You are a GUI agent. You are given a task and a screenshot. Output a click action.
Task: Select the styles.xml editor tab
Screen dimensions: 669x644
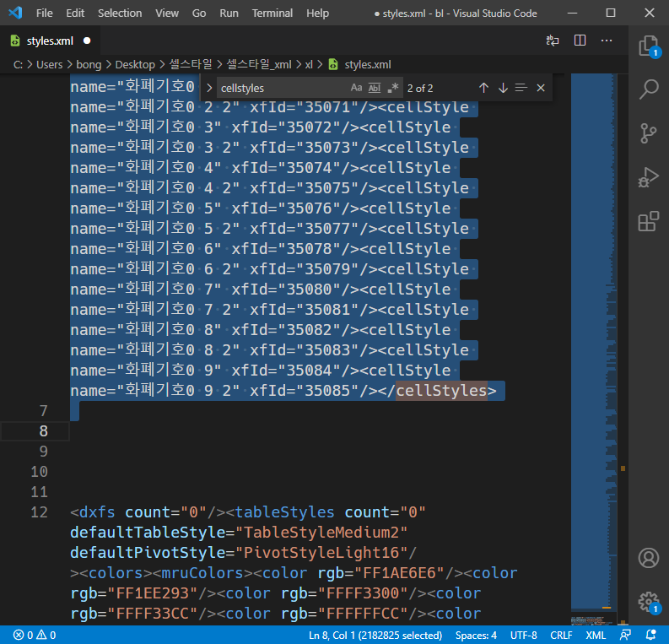pos(50,41)
